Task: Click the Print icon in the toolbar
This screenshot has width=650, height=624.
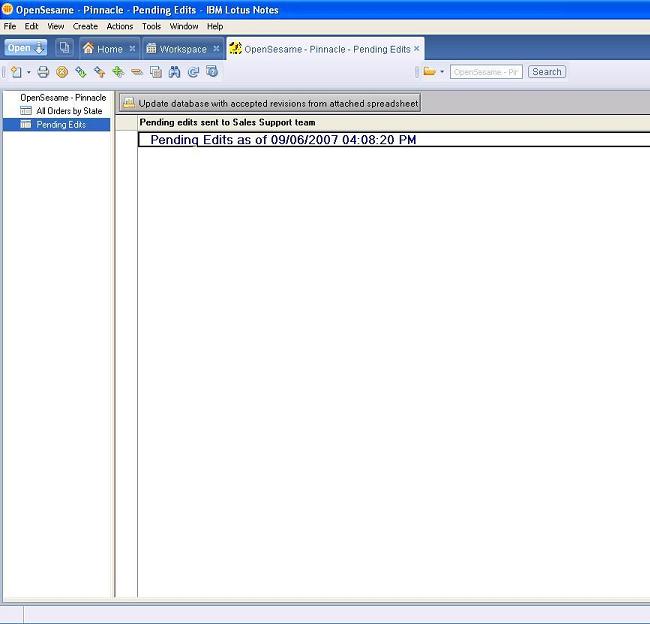Action: (43, 72)
